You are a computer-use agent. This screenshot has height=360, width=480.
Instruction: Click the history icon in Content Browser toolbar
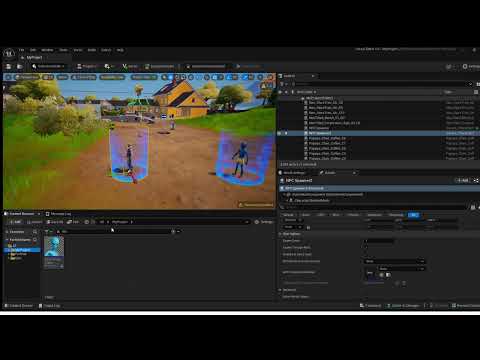pos(87,222)
